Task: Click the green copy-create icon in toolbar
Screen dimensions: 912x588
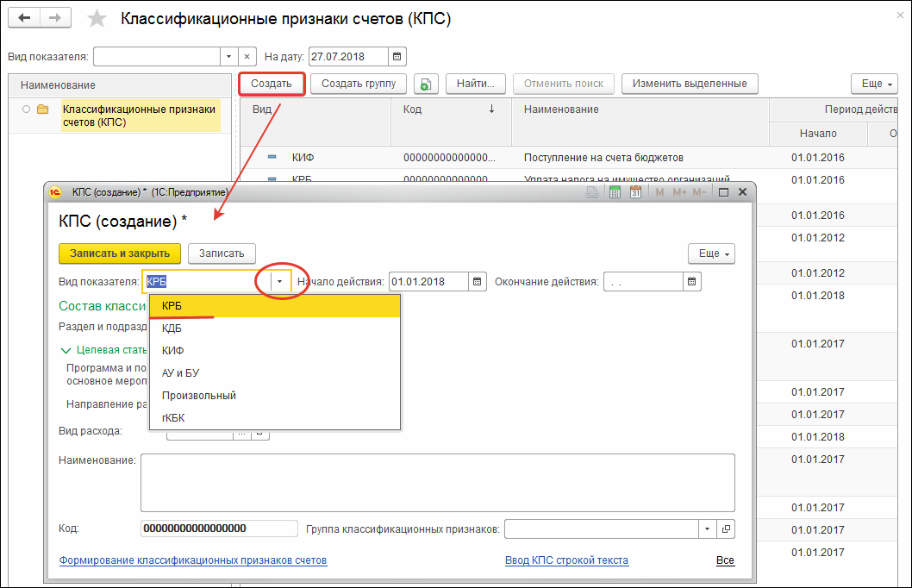Action: pos(426,84)
